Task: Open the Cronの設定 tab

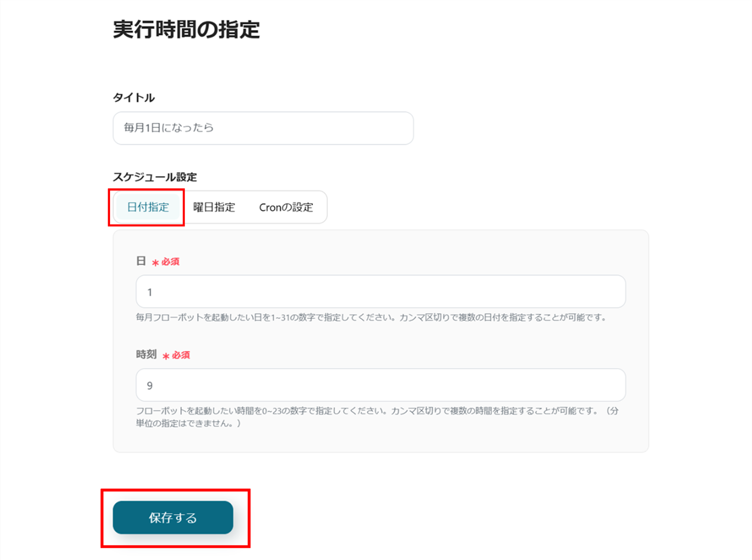Action: click(x=286, y=207)
